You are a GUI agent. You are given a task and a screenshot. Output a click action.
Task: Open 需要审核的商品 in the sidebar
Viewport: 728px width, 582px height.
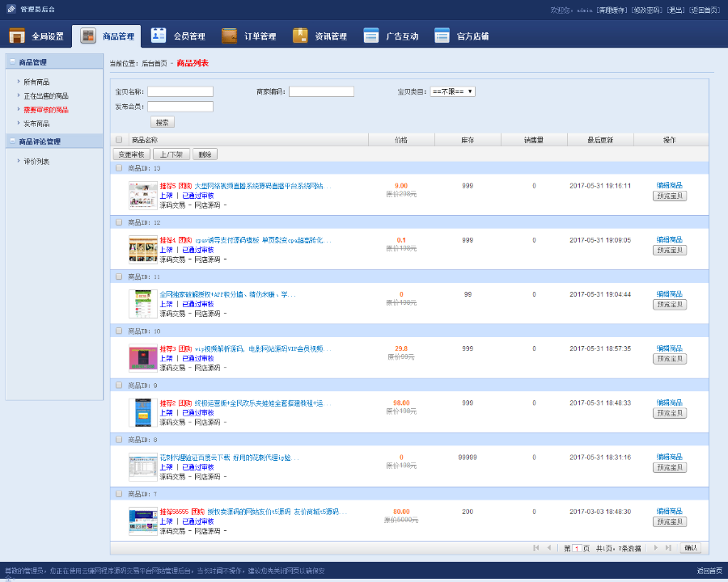point(46,110)
